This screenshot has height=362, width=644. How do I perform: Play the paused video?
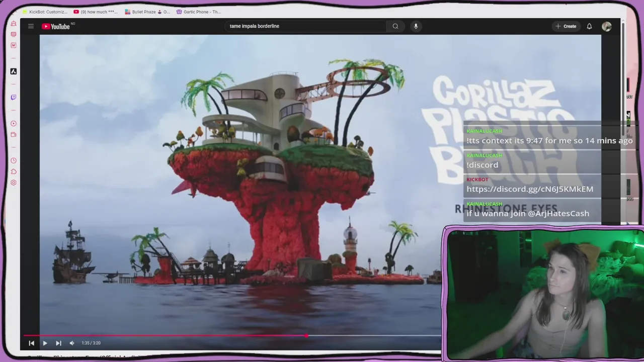pyautogui.click(x=45, y=343)
